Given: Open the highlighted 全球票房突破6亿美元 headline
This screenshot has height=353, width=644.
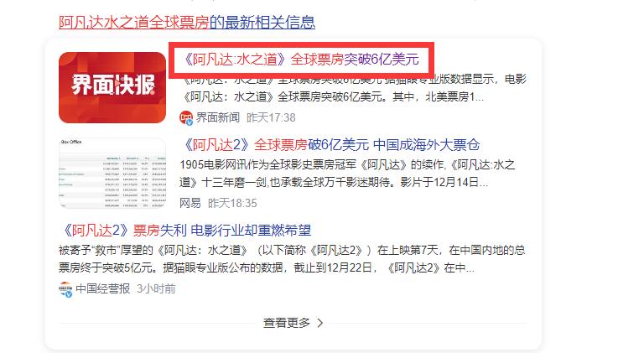Looking at the screenshot, I should (301, 60).
